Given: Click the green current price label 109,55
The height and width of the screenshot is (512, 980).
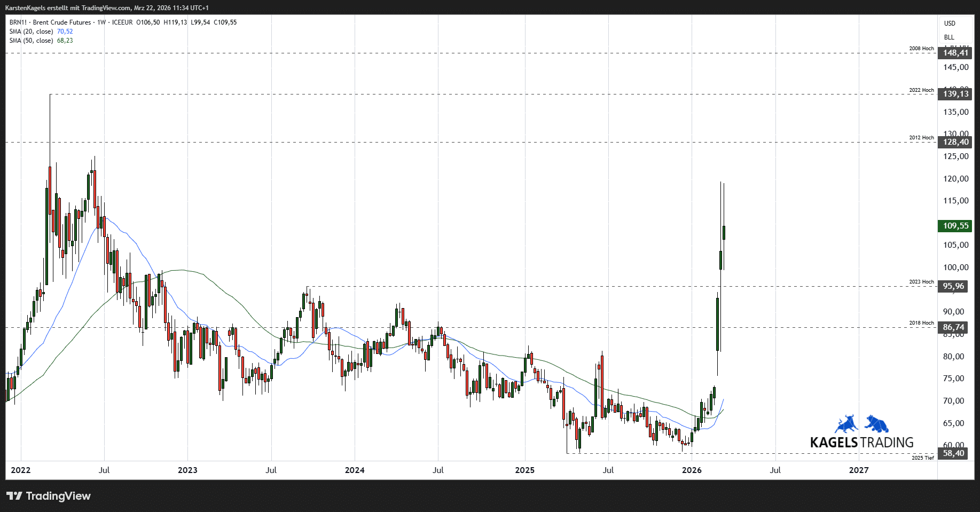Looking at the screenshot, I should pyautogui.click(x=957, y=226).
